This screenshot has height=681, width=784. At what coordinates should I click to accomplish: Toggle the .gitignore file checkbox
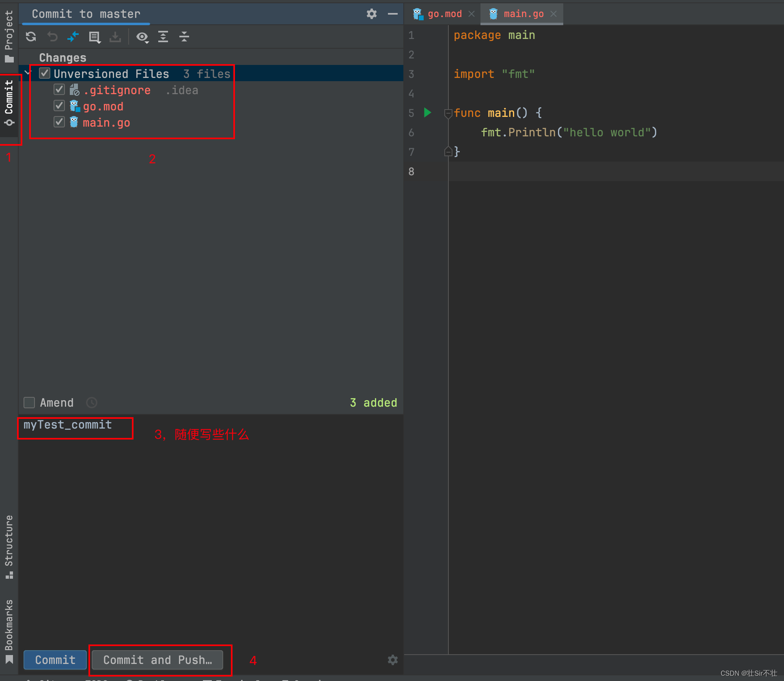click(x=59, y=90)
